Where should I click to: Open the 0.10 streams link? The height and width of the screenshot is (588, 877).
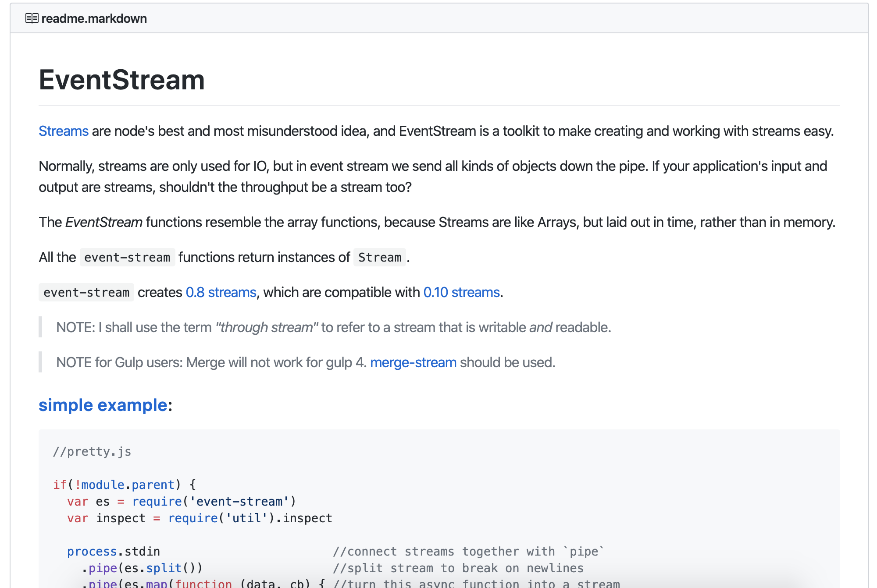[461, 292]
